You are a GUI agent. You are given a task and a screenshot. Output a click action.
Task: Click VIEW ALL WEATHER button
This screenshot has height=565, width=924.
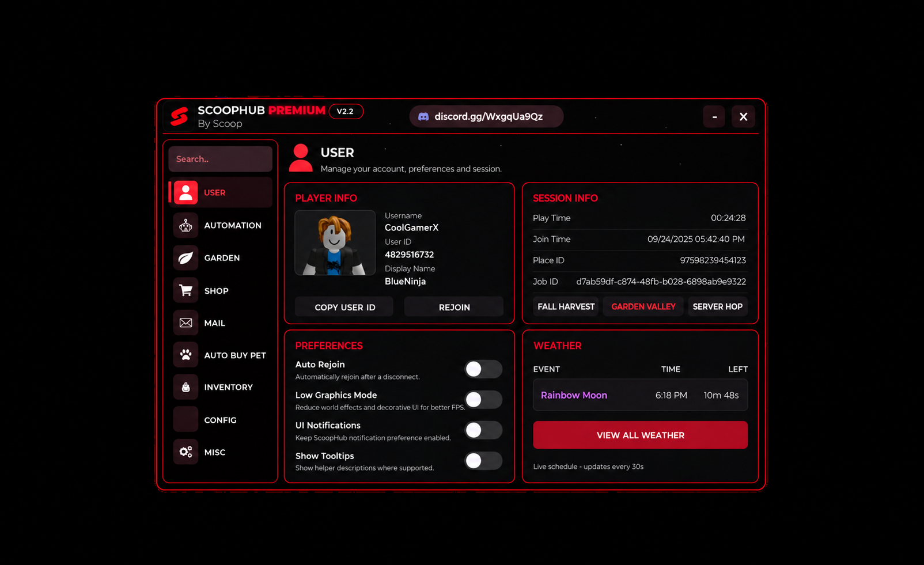[x=640, y=435]
